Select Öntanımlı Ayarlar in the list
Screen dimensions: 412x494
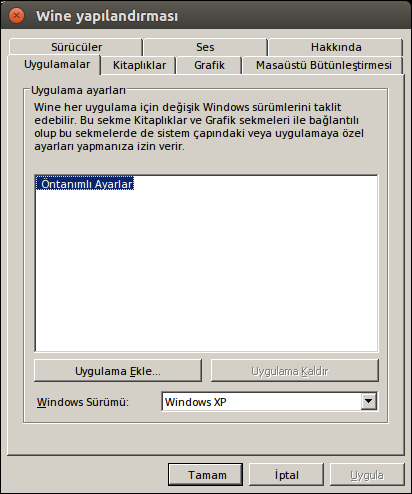pos(85,184)
